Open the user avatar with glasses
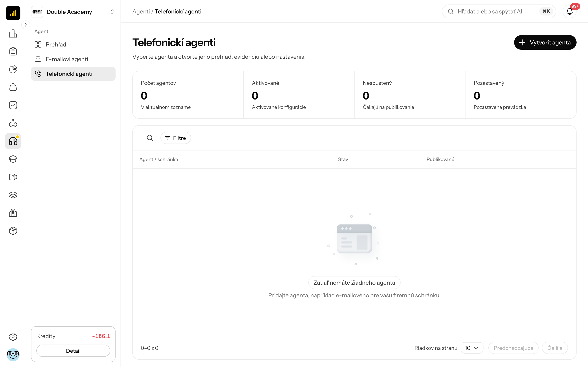The image size is (588, 367). (13, 355)
